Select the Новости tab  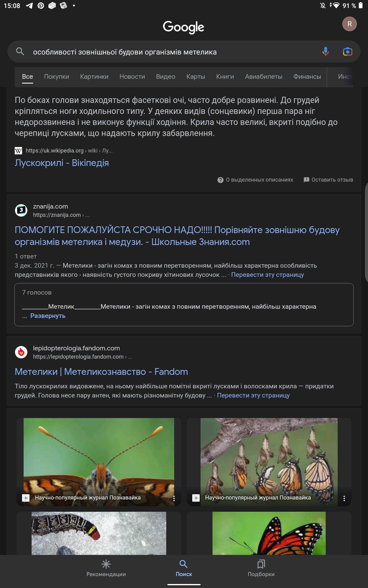tap(132, 77)
